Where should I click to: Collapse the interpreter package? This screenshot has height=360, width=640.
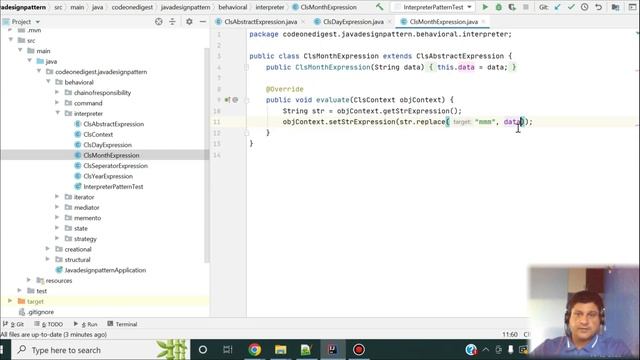click(57, 113)
